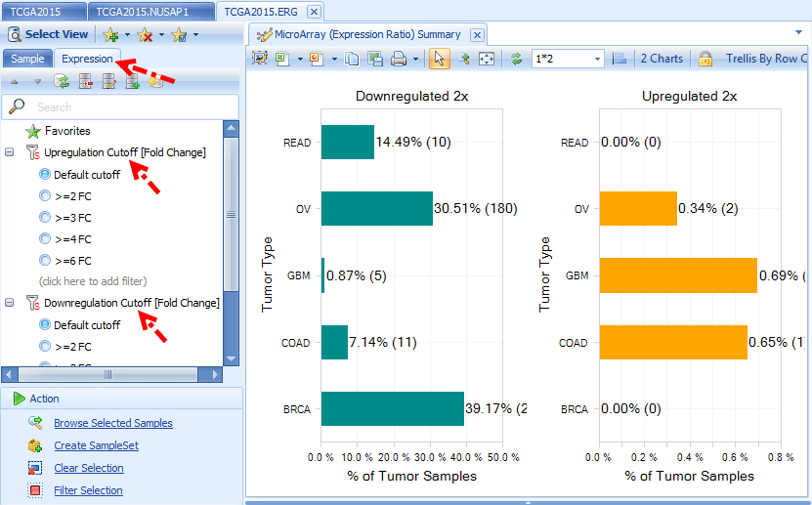Image resolution: width=812 pixels, height=505 pixels.
Task: Click the refresh database filter icon
Action: [62, 81]
